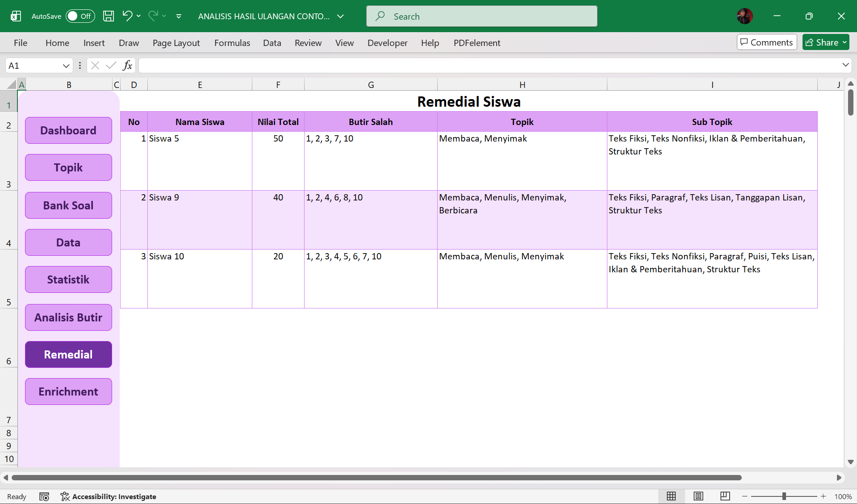Click the formula bar Cancel X icon
Screen dimensions: 857x504
95,66
